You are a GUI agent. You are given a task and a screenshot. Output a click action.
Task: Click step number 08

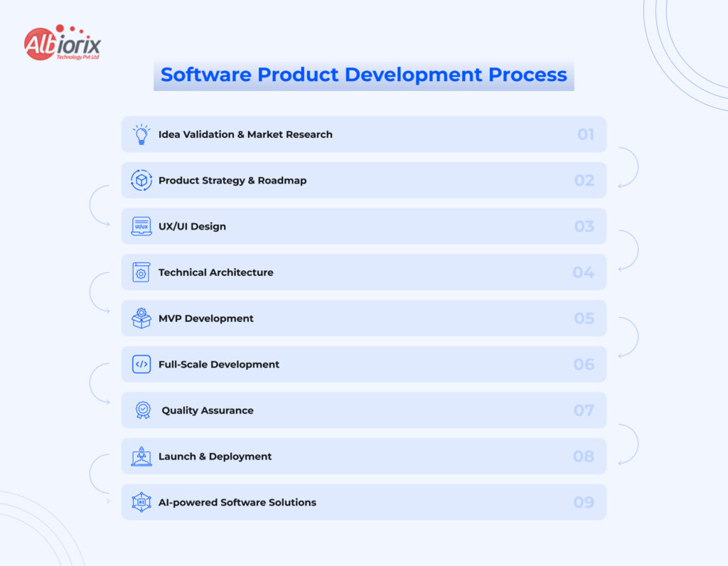coord(584,456)
